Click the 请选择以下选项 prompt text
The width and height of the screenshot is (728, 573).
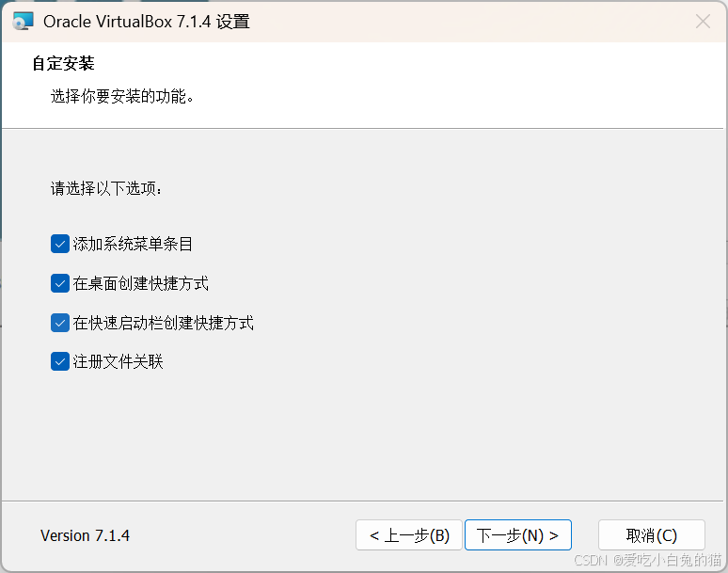[106, 188]
